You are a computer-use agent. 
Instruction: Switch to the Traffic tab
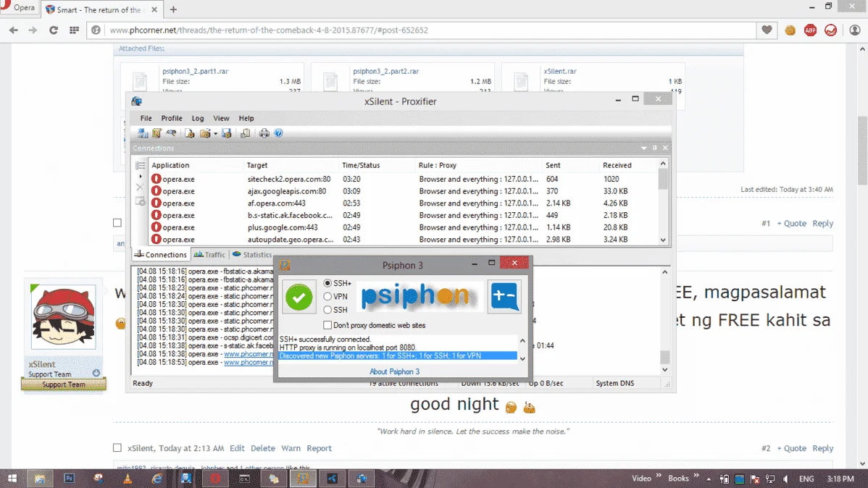(209, 255)
